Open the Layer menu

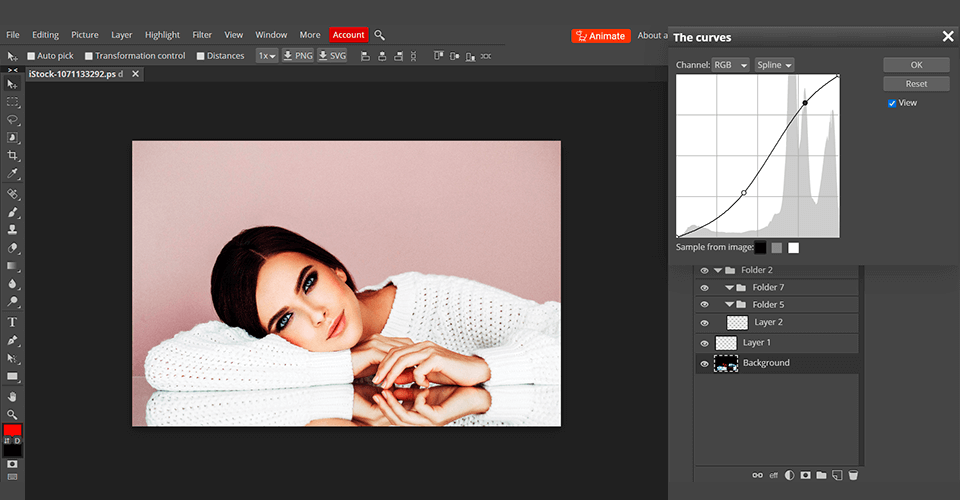(x=121, y=35)
